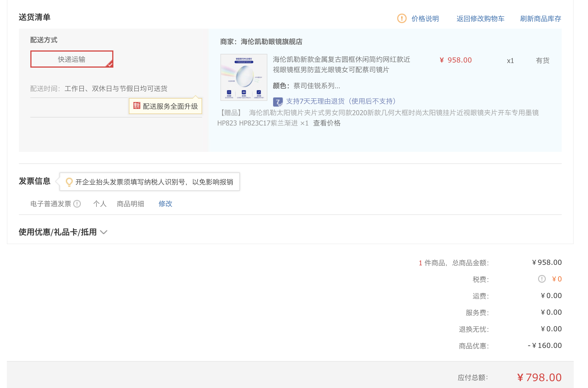
Task: Click the 服务费 amount ¥0.00
Action: point(551,312)
